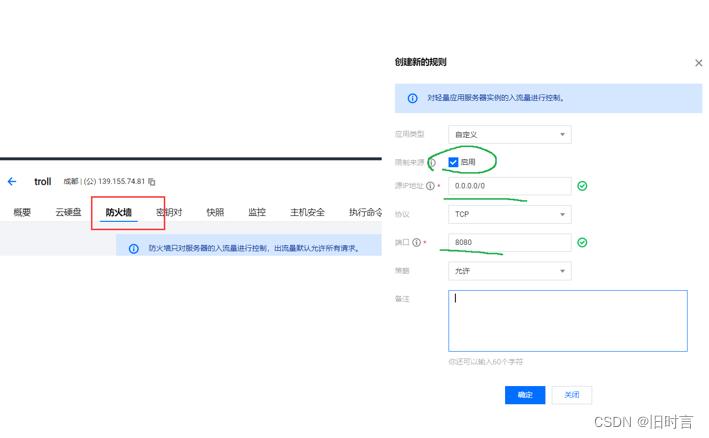
Task: Switch to the 防火墙 tab
Action: point(119,212)
